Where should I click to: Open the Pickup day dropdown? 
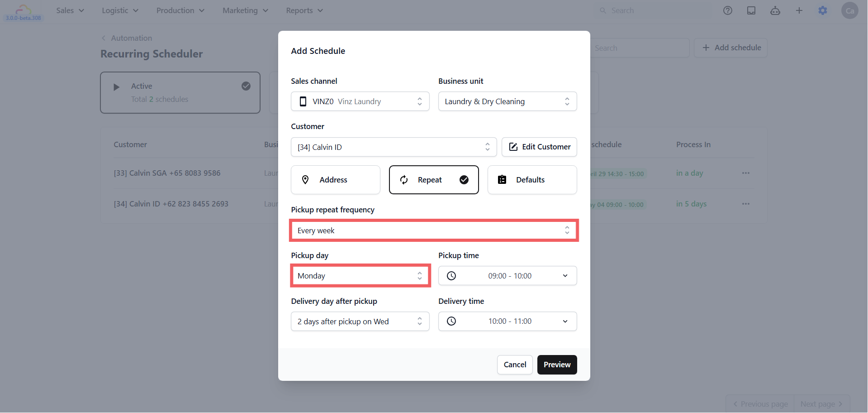[x=360, y=276]
